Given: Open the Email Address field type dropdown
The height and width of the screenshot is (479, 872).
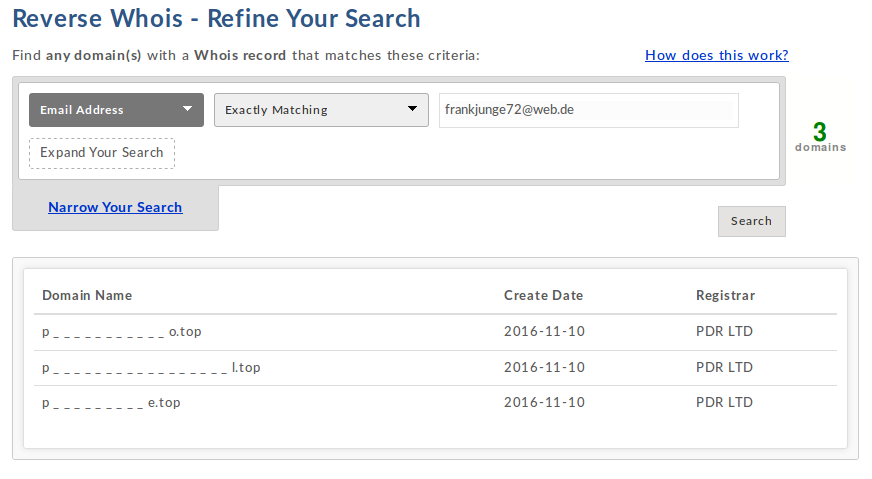Looking at the screenshot, I should click(x=116, y=110).
